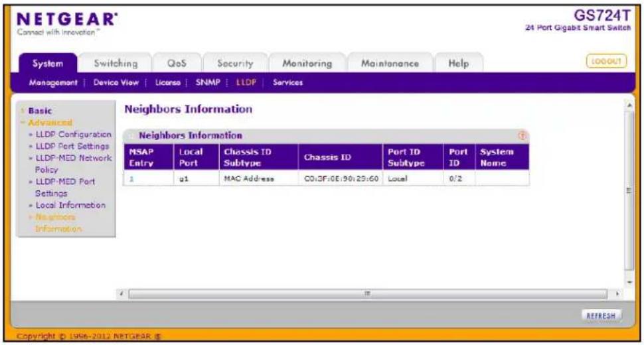Open the QoS tab
The width and height of the screenshot is (644, 345).
click(177, 63)
